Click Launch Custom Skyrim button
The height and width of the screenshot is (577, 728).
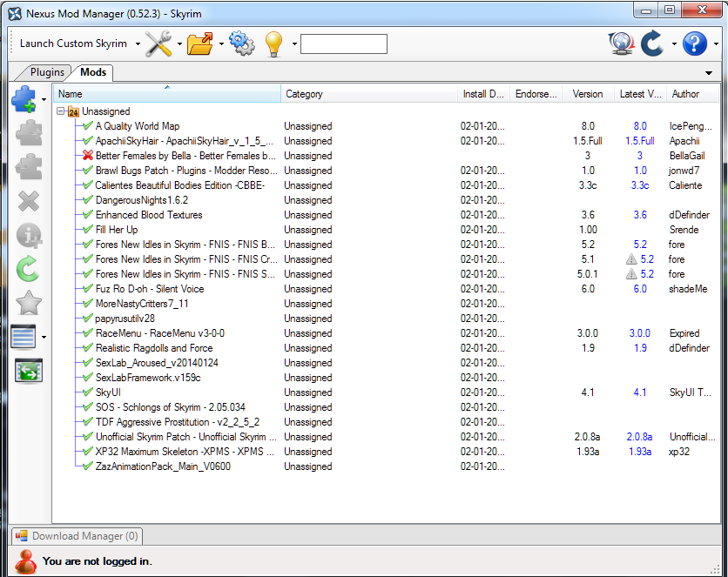(73, 44)
